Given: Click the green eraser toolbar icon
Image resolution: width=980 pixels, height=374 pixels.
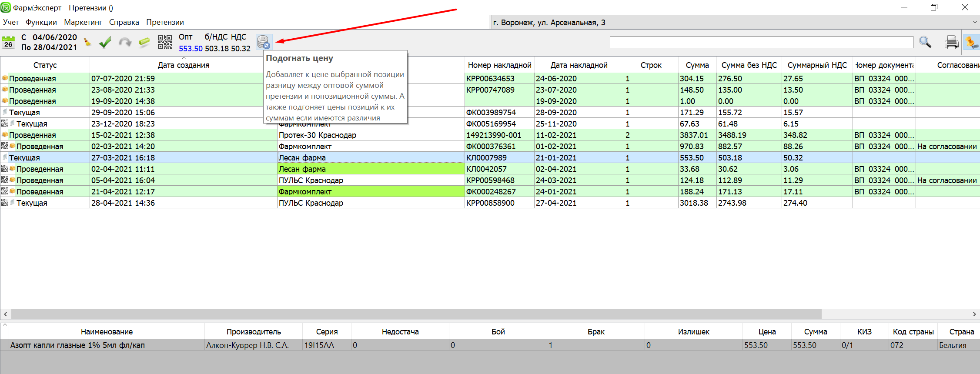Looking at the screenshot, I should click(144, 42).
